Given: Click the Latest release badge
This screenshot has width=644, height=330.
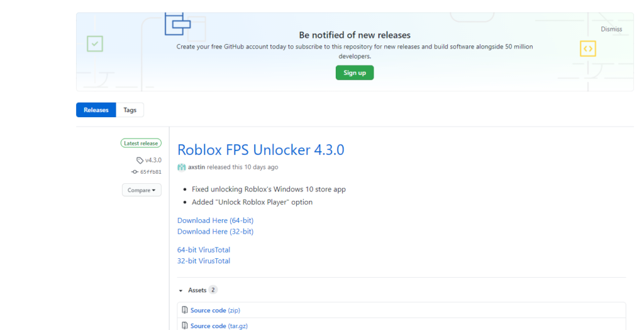Looking at the screenshot, I should [x=141, y=143].
